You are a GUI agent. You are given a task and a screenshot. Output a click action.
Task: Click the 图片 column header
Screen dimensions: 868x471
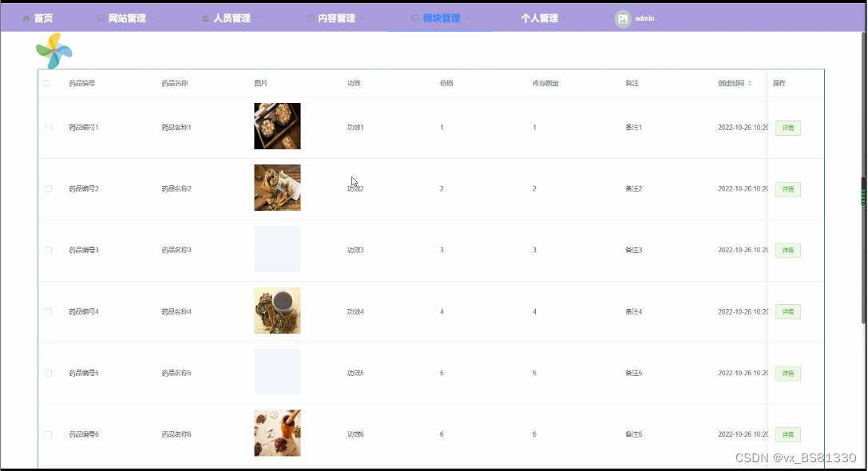[261, 83]
